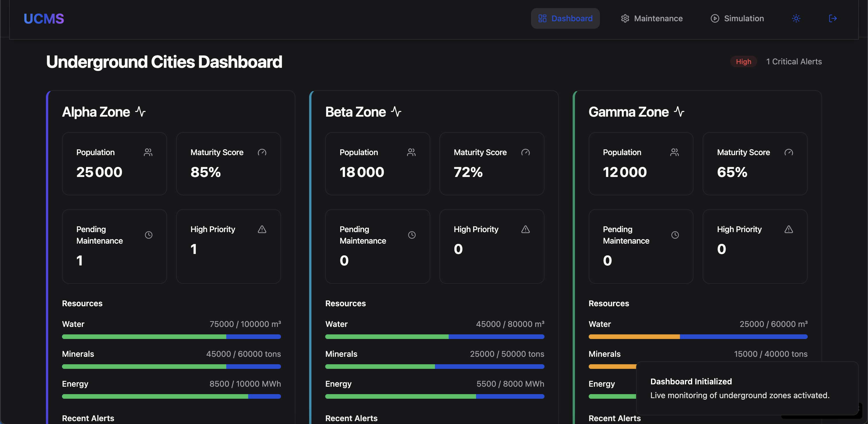Click Beta Zone maturity gauge icon
868x424 pixels.
(x=525, y=153)
